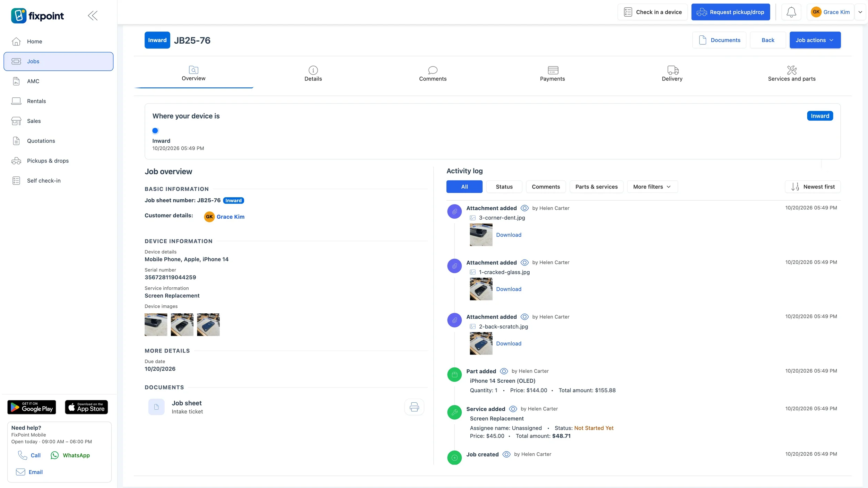The image size is (868, 488).
Task: Download 1-cracked-glass.jpg
Action: coord(509,289)
